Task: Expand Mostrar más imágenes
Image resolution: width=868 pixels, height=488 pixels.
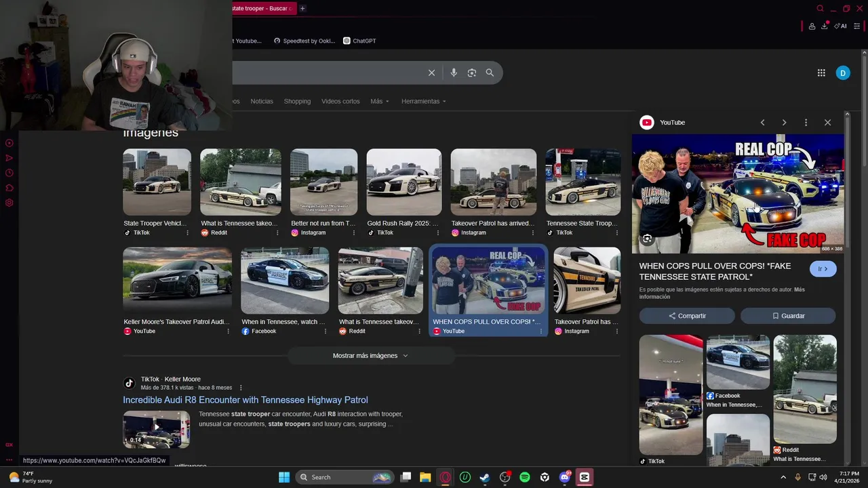Action: tap(371, 356)
